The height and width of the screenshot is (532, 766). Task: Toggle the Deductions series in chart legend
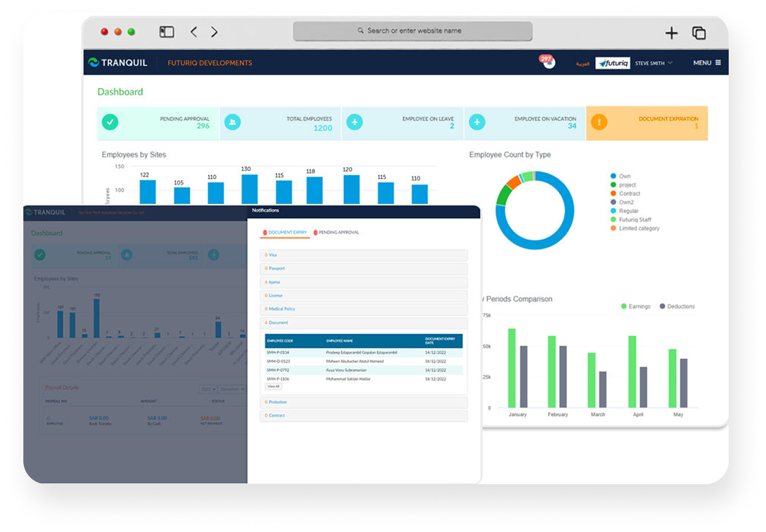[677, 306]
